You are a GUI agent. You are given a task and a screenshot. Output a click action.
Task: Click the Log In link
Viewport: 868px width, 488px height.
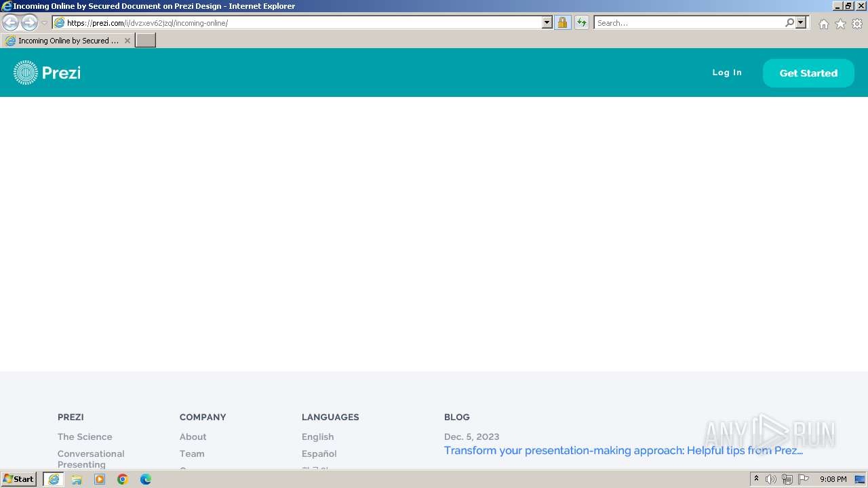coord(727,73)
